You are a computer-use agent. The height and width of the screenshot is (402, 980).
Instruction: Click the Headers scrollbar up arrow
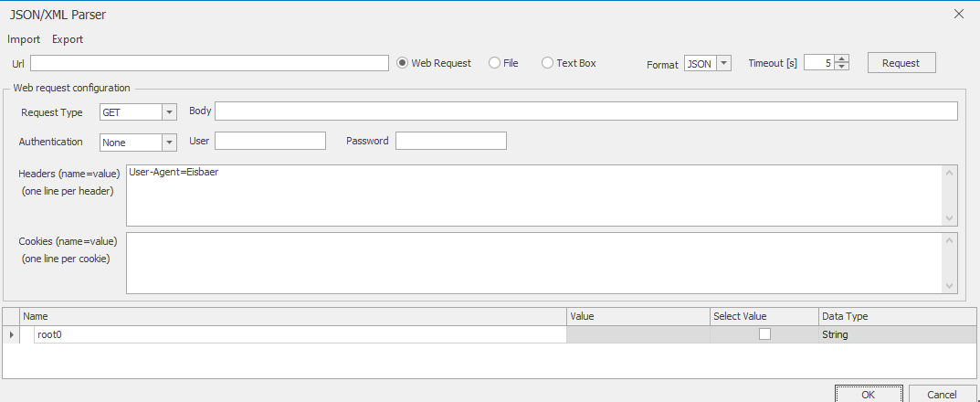click(x=950, y=173)
